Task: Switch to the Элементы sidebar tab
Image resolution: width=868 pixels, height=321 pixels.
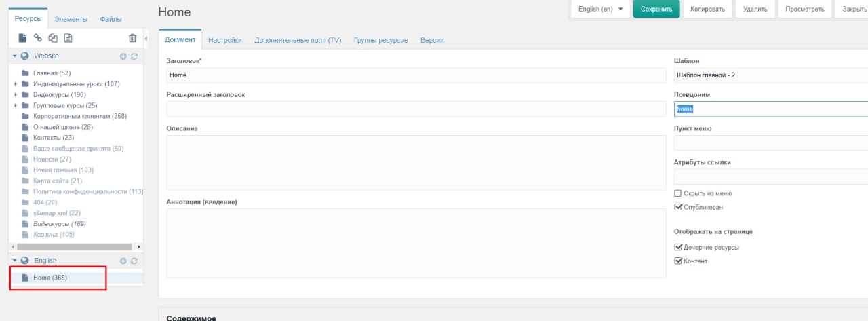Action: point(70,19)
